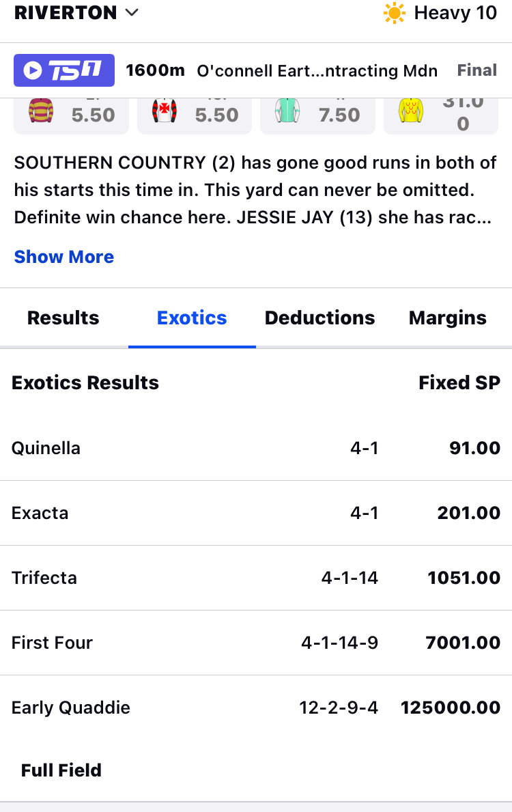Tap the Early Quaddie result row
512x812 pixels.
point(256,708)
